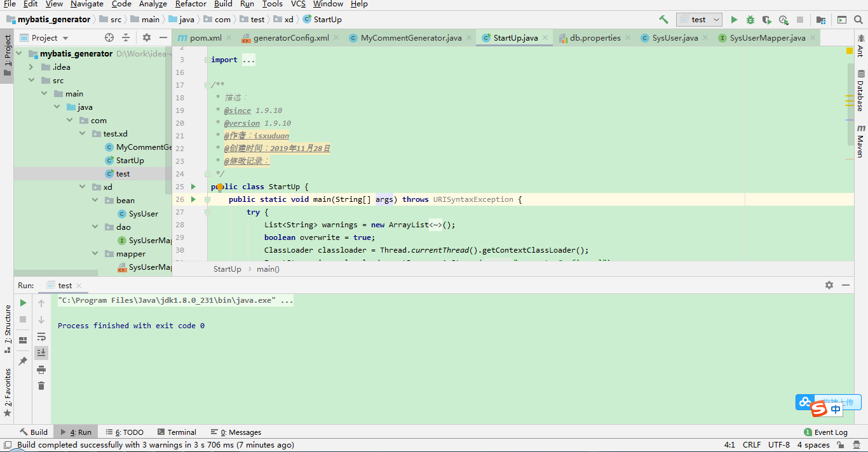
Task: Expand the dao package in Project tree
Action: 94,227
